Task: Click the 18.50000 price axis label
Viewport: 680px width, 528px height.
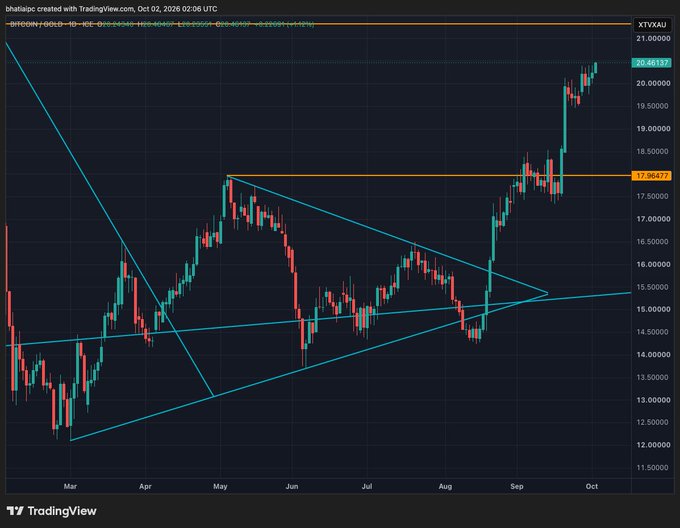Action: pyautogui.click(x=653, y=151)
